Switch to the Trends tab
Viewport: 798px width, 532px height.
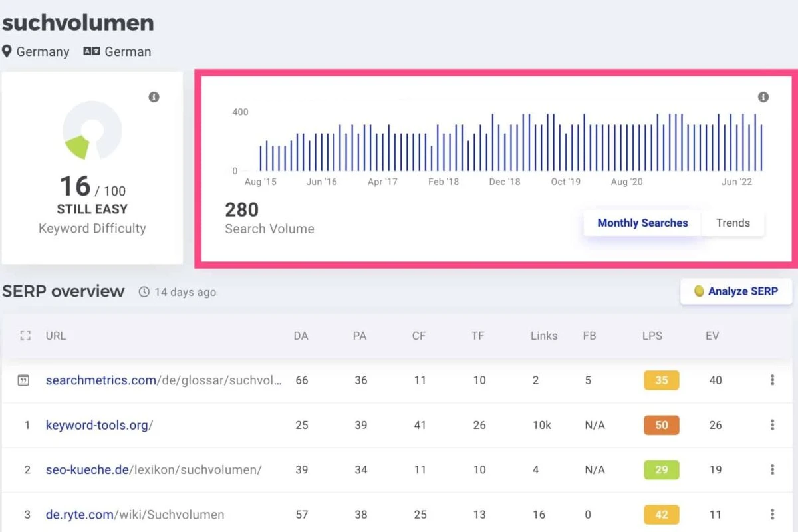pos(732,223)
